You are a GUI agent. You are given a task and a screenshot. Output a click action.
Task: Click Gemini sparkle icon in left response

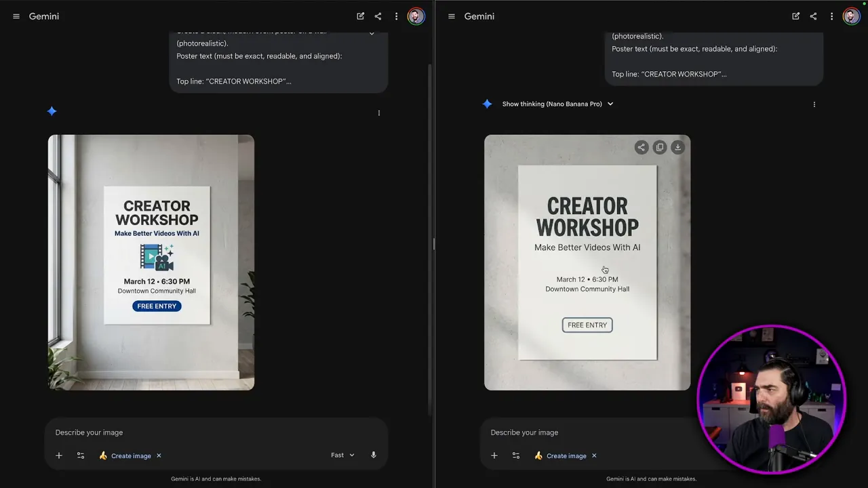(x=52, y=111)
